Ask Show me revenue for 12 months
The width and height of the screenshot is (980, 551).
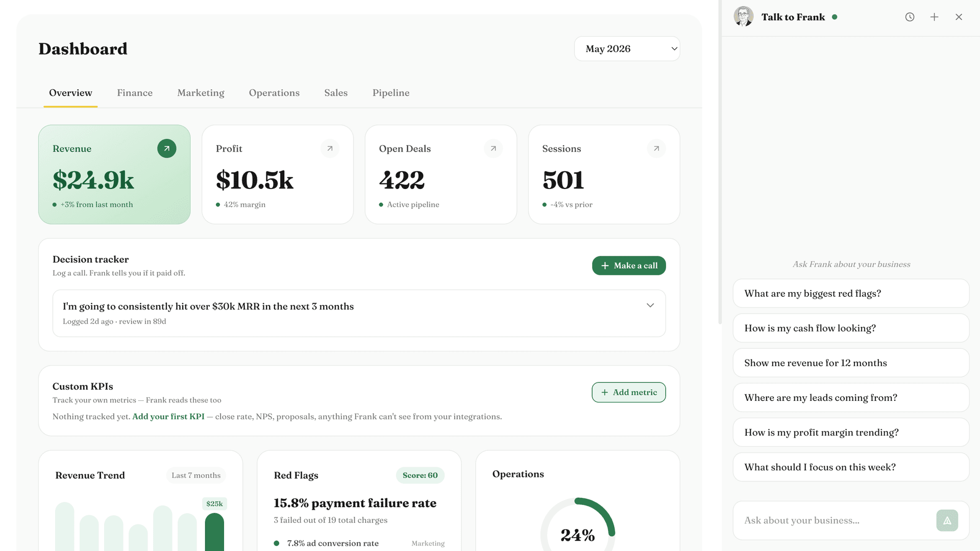[851, 363]
